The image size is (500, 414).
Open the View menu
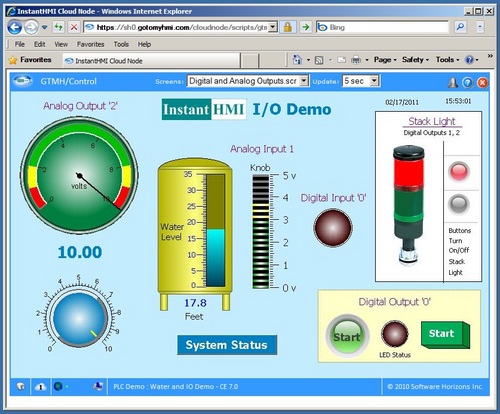[61, 44]
